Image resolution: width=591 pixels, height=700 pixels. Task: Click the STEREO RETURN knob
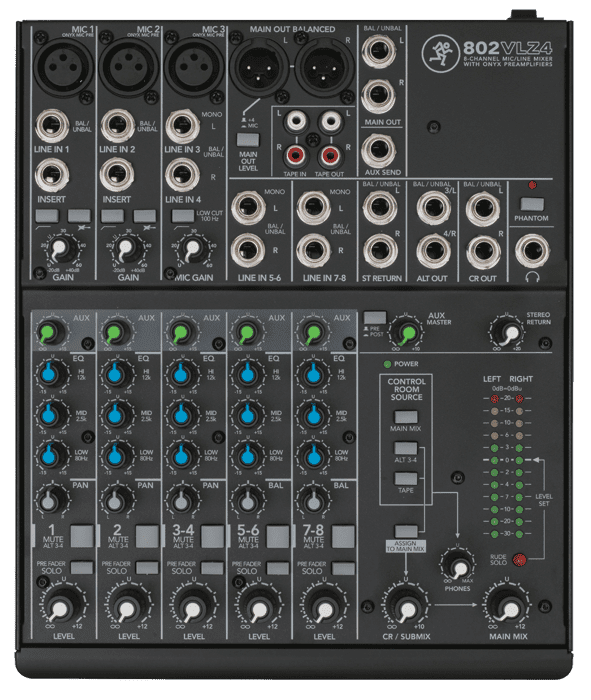pos(508,333)
